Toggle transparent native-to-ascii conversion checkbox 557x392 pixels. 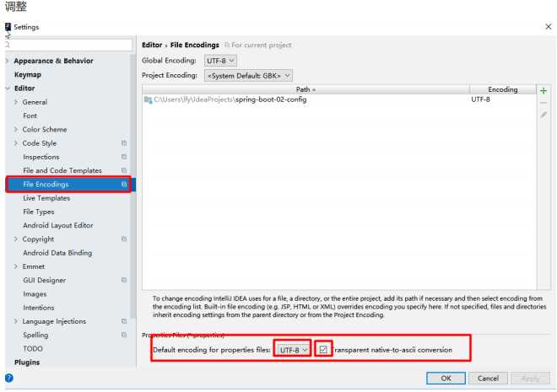tap(323, 350)
